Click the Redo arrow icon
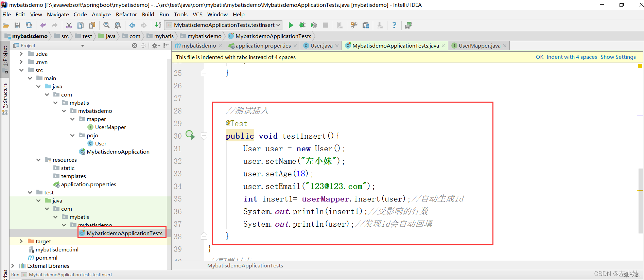644x280 pixels. 54,25
